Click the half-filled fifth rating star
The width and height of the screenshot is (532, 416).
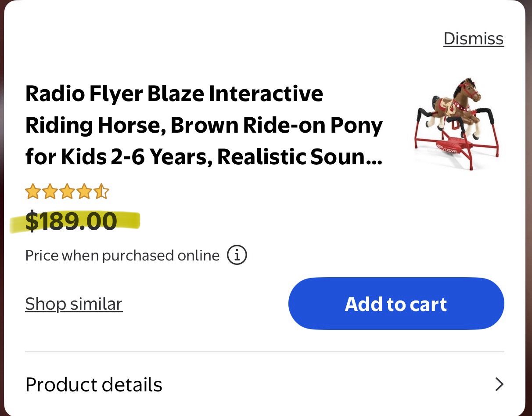[x=101, y=192]
